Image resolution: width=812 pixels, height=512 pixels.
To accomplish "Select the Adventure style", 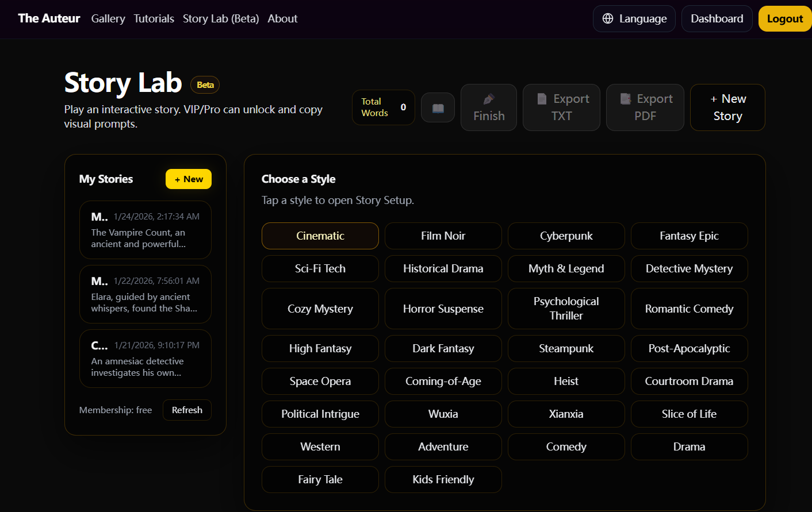I will click(443, 446).
